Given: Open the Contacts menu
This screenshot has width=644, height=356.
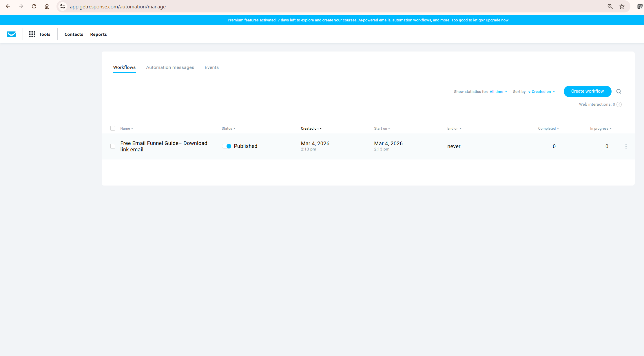Looking at the screenshot, I should (x=74, y=34).
